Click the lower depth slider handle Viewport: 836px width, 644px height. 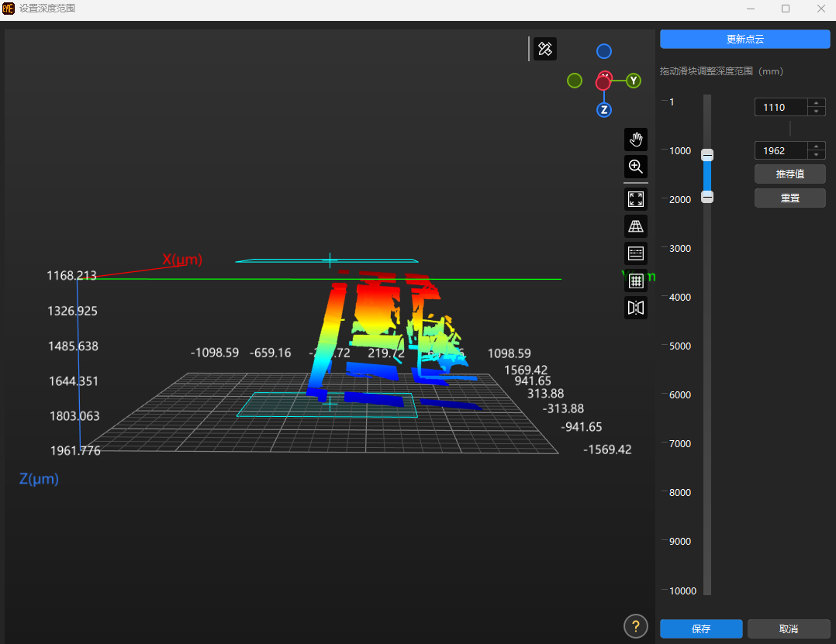(707, 197)
